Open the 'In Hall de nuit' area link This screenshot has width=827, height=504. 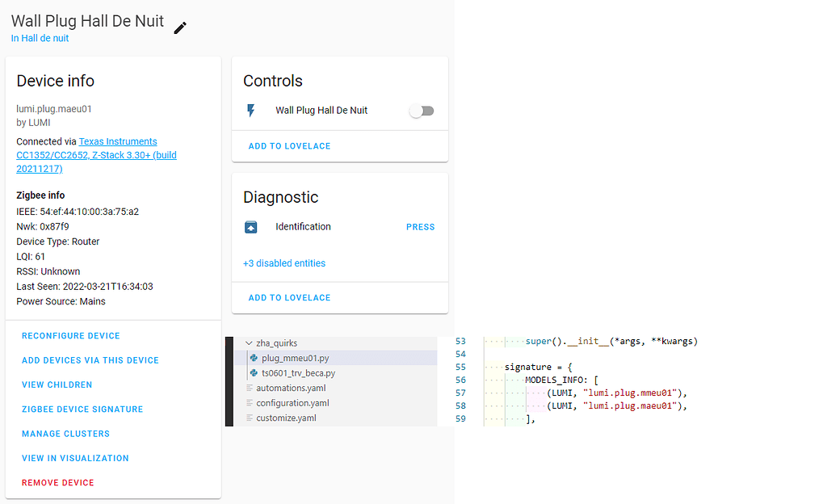click(40, 38)
